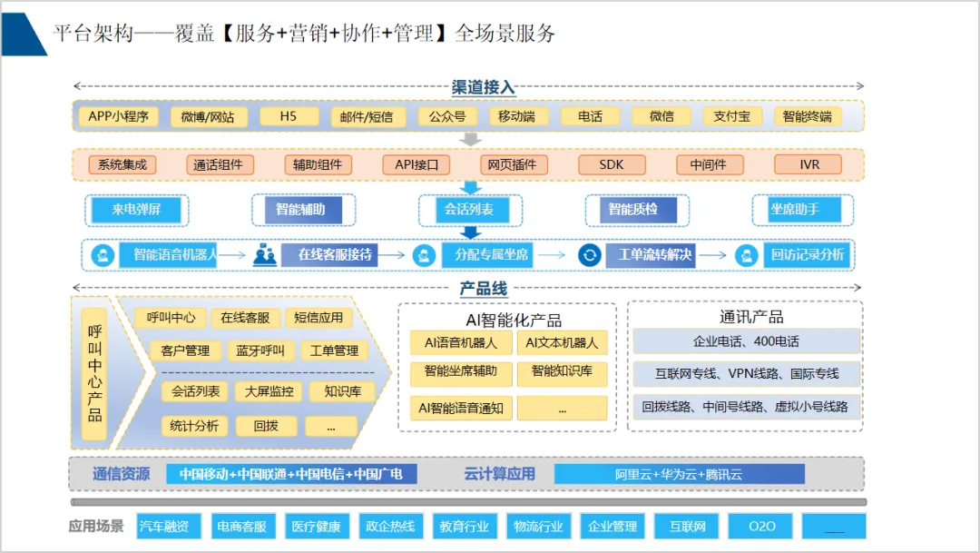The height and width of the screenshot is (553, 980).
Task: Select the 客户管理 product box
Action: point(185,351)
